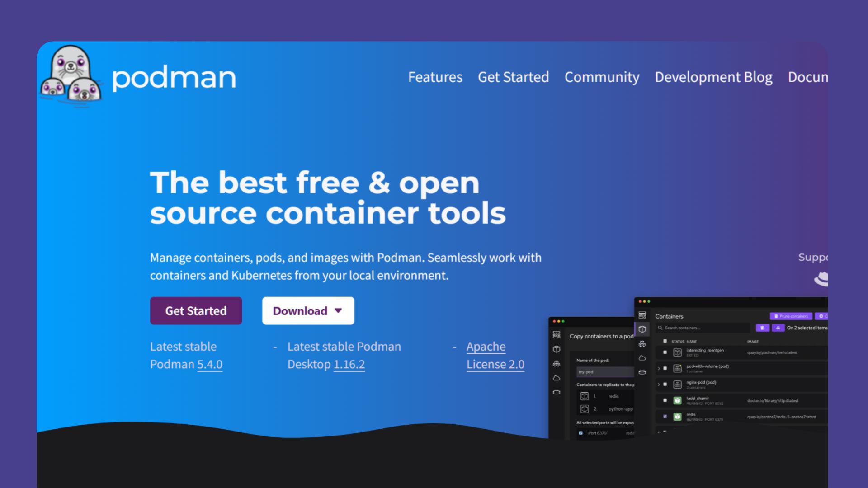
Task: Click trash icon beside selected items
Action: coord(762,328)
